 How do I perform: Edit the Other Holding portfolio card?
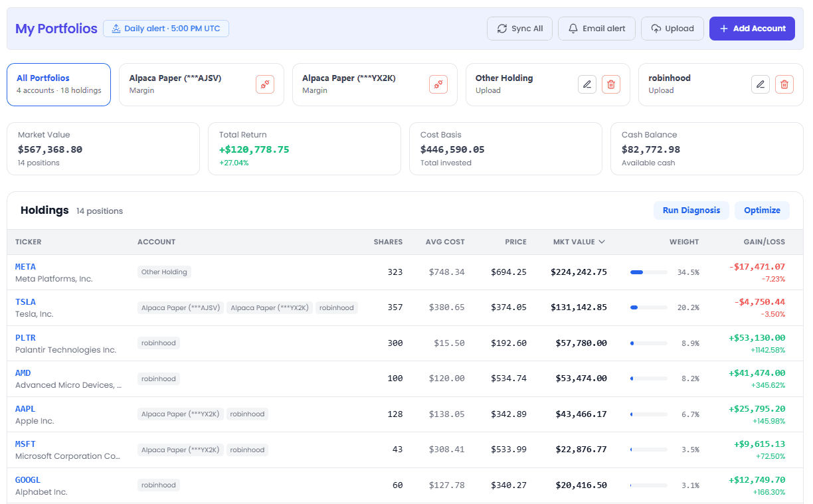point(587,84)
